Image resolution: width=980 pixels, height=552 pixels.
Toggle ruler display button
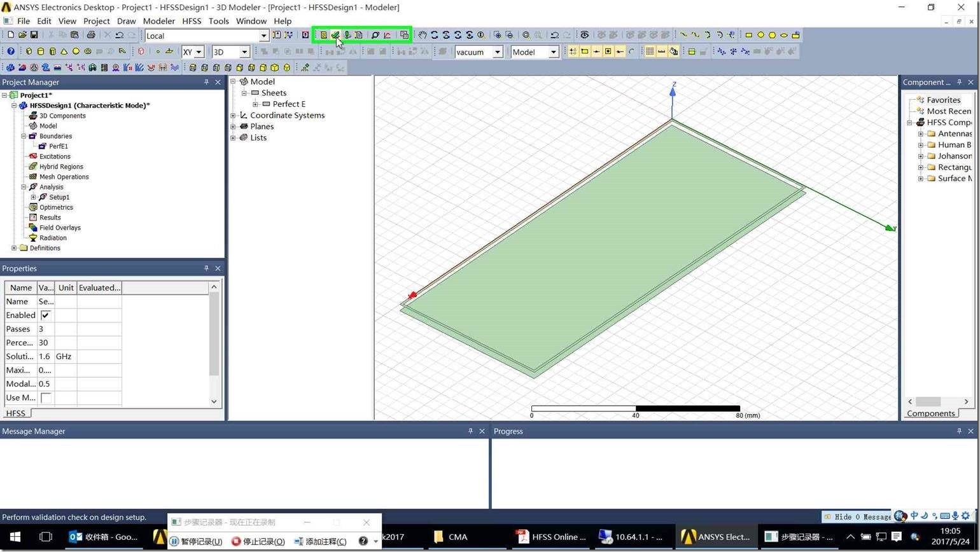(x=662, y=52)
